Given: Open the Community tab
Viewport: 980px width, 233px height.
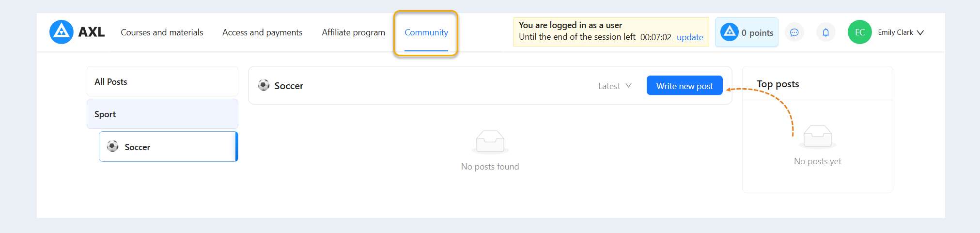Looking at the screenshot, I should tap(426, 32).
